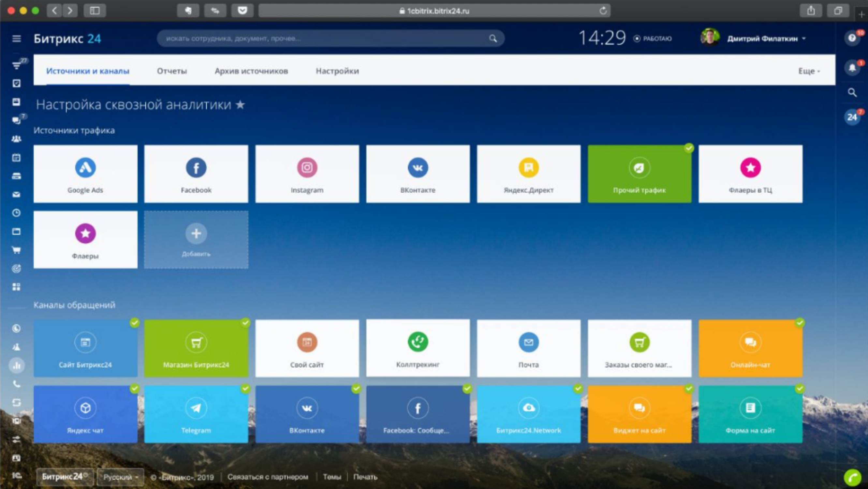
Task: Open the Яндекс чат channel tile
Action: pos(85,414)
